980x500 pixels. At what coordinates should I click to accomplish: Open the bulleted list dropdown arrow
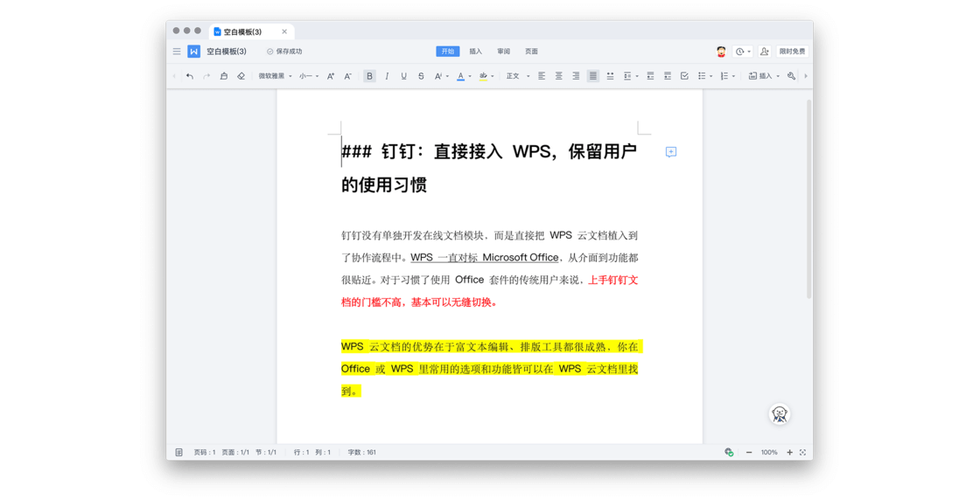(x=711, y=76)
